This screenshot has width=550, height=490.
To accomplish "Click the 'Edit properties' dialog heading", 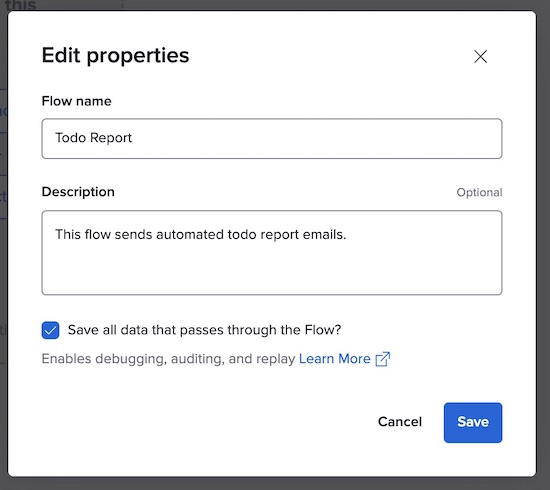I will point(115,55).
